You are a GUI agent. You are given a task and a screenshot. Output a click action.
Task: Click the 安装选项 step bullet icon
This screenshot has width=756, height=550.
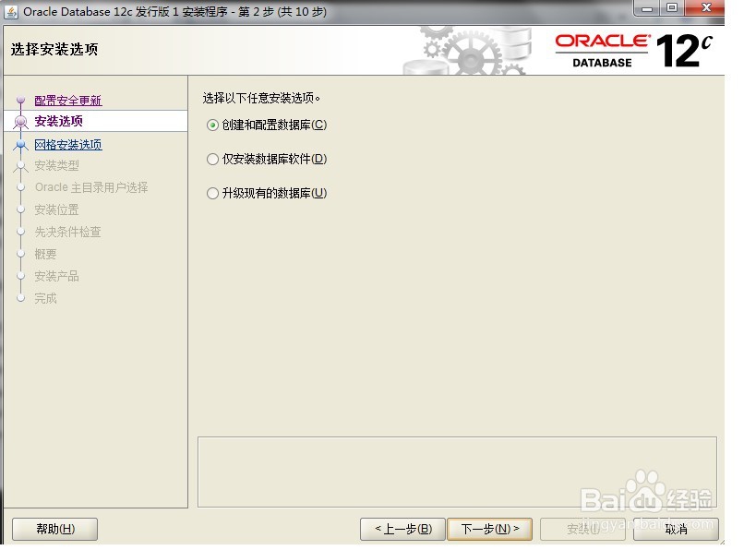point(20,122)
